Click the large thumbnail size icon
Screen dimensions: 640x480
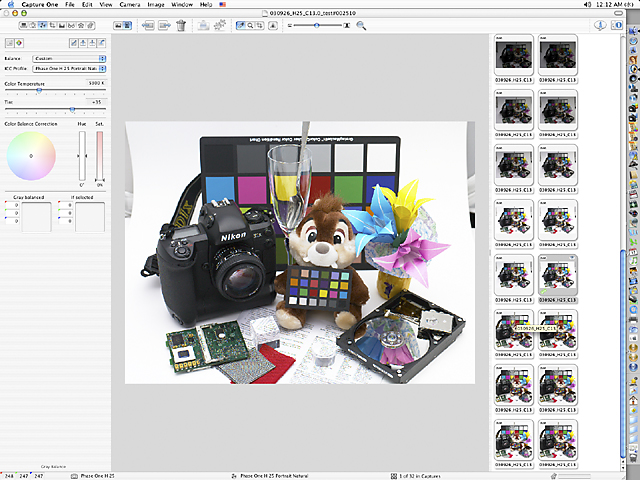tap(347, 25)
